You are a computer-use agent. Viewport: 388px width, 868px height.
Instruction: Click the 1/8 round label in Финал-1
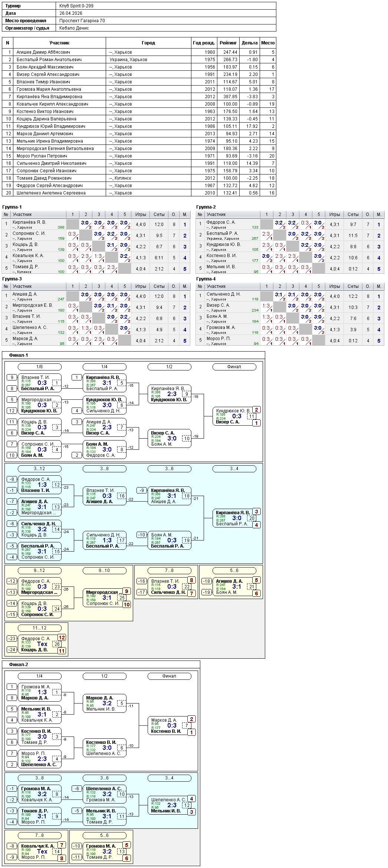40,367
